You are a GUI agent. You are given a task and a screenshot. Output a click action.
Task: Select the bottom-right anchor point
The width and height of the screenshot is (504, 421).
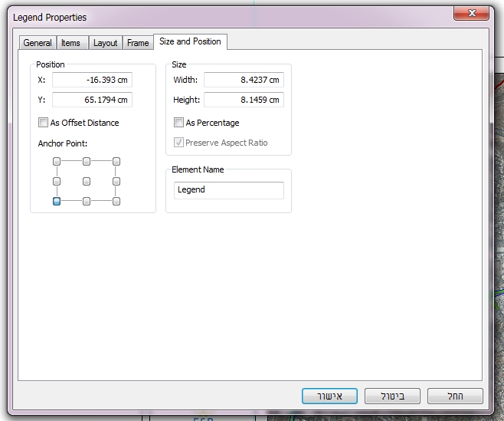tap(116, 202)
